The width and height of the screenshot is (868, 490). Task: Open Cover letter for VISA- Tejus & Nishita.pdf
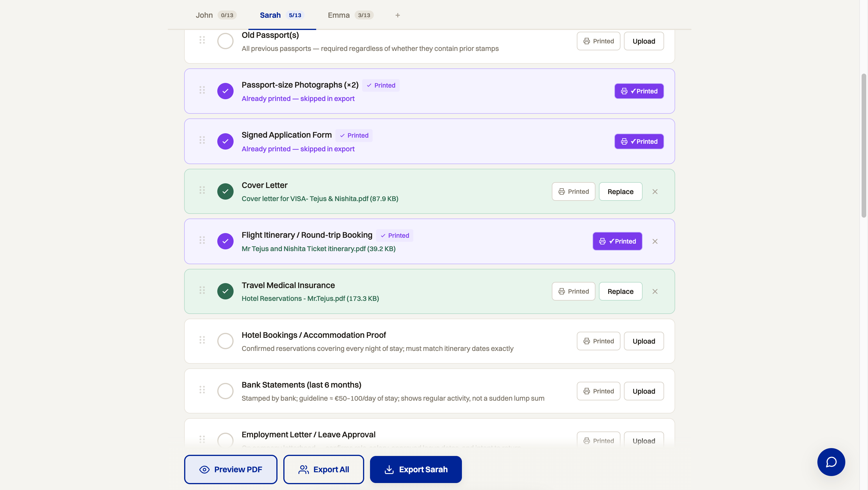320,198
